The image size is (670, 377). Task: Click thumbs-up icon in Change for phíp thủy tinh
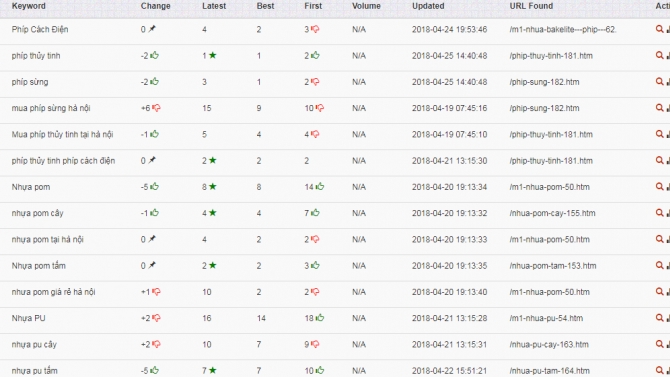point(154,55)
